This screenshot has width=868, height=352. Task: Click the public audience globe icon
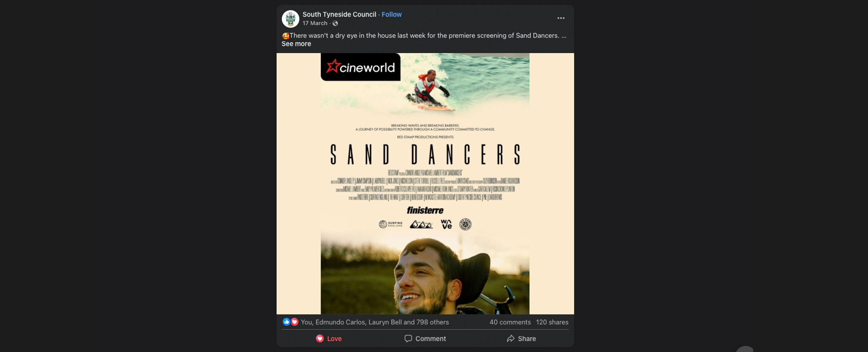coord(335,23)
